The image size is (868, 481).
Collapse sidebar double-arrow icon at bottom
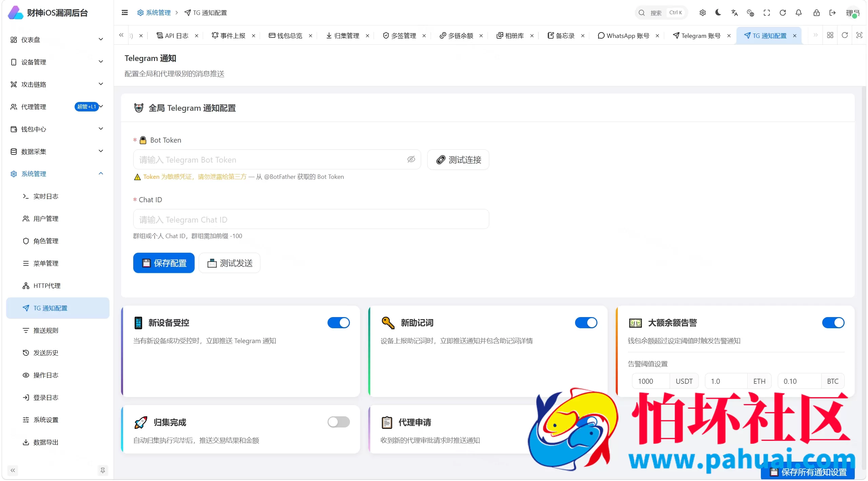13,470
